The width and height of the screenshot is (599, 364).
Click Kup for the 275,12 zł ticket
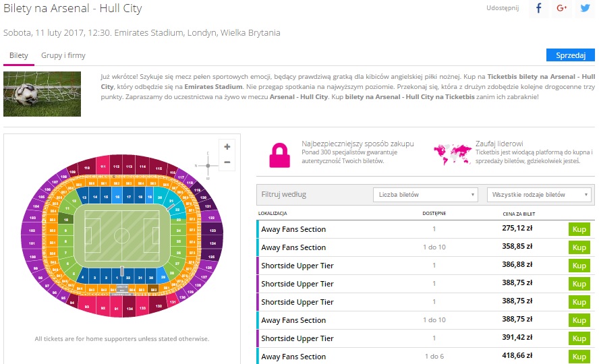[x=579, y=229]
